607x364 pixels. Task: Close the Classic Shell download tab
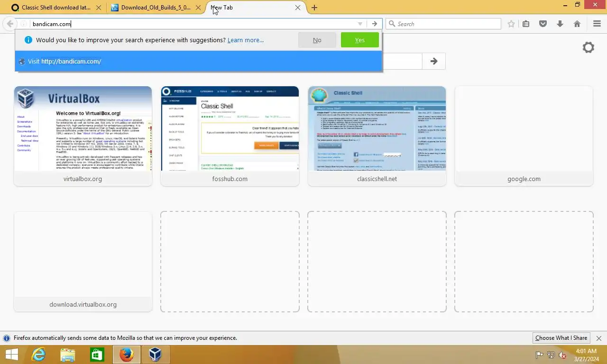[99, 8]
